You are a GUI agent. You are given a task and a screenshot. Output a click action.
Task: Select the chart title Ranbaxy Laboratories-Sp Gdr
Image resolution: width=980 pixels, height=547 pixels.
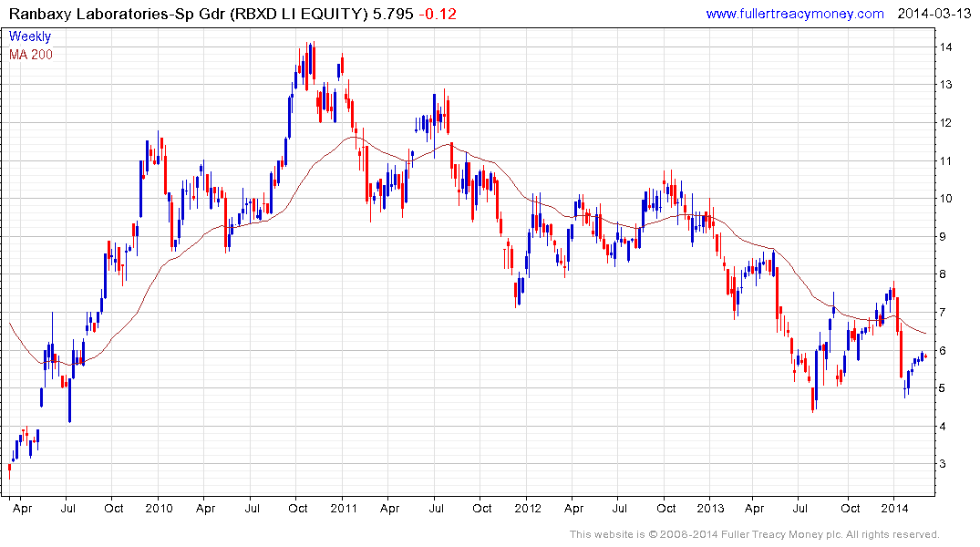tap(117, 14)
